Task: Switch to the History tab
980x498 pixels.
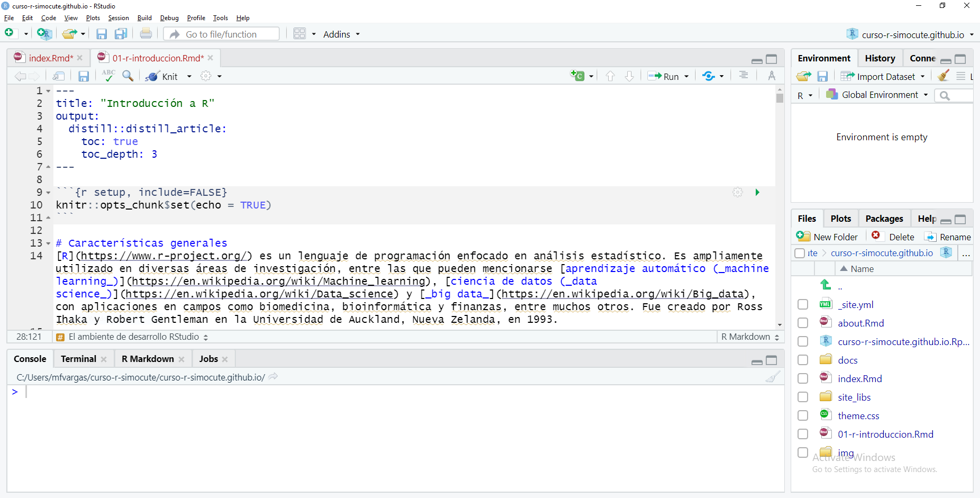Action: click(880, 58)
